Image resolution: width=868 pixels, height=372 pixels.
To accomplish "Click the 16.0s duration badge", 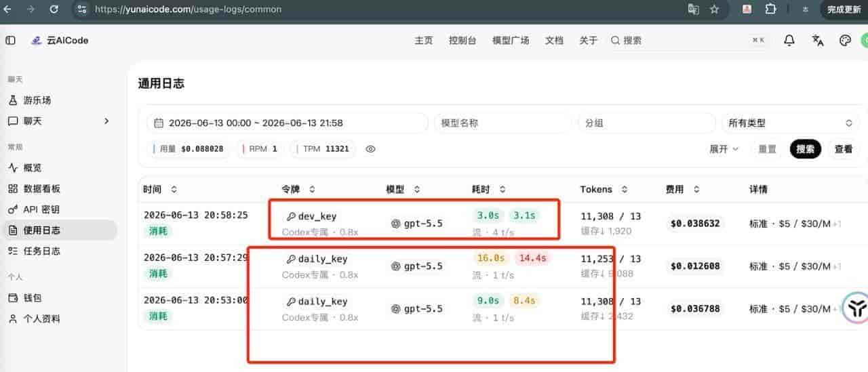I will (491, 258).
